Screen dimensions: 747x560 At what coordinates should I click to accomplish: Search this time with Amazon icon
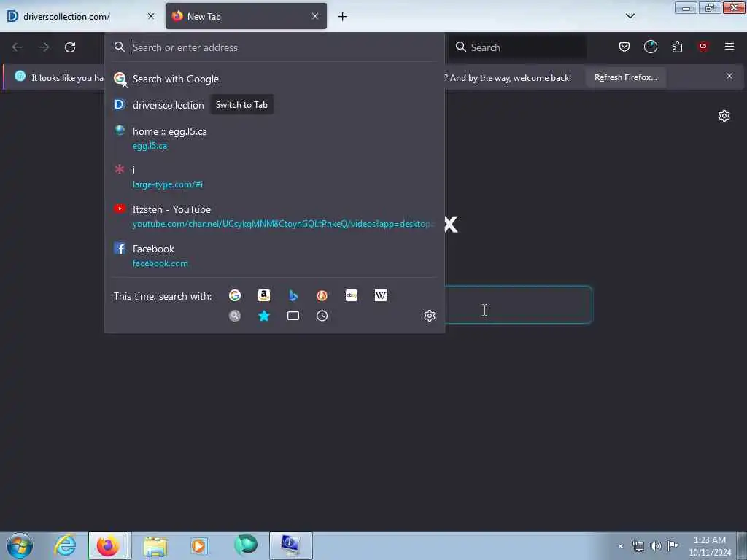pyautogui.click(x=264, y=296)
